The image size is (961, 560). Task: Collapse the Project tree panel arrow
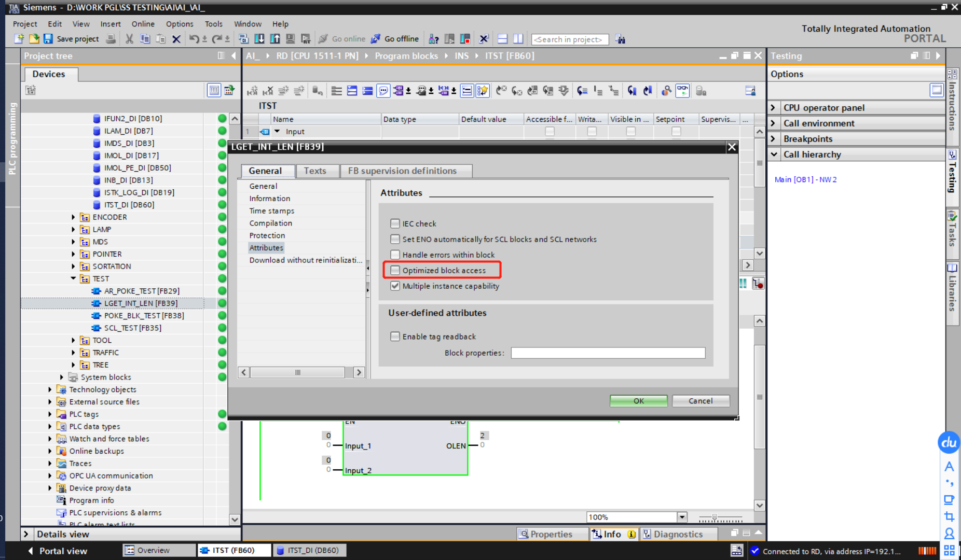coord(234,55)
